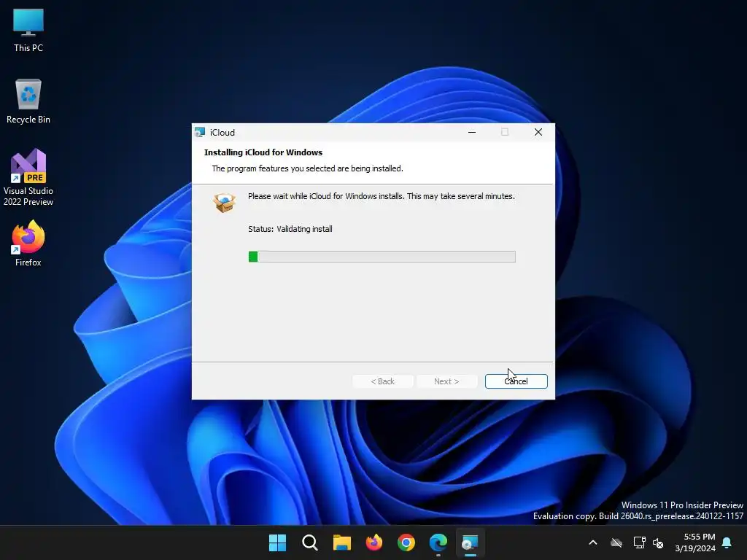This screenshot has height=560, width=747.
Task: Click the installation progress bar
Action: pyautogui.click(x=382, y=257)
